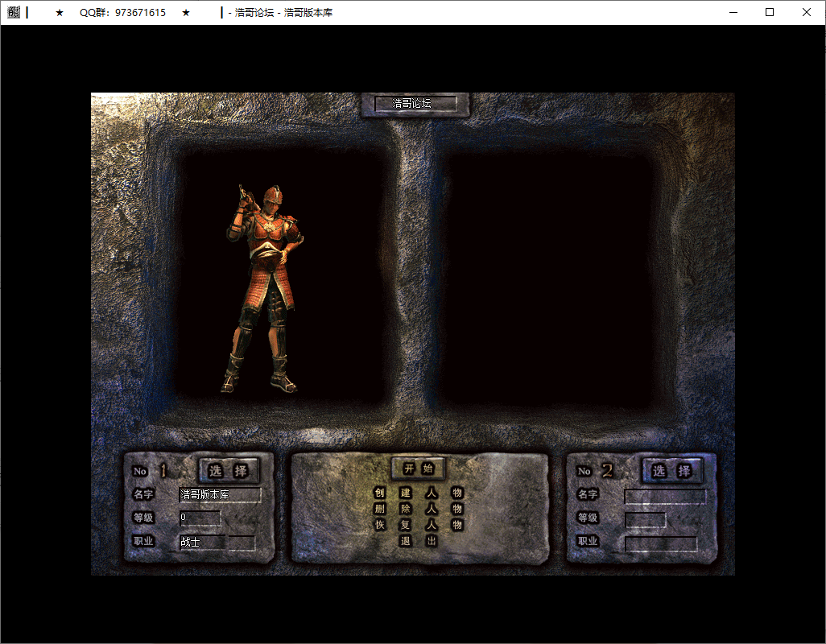Viewport: 826px width, 644px height.
Task: Click the empty right character alcove
Action: point(551,278)
